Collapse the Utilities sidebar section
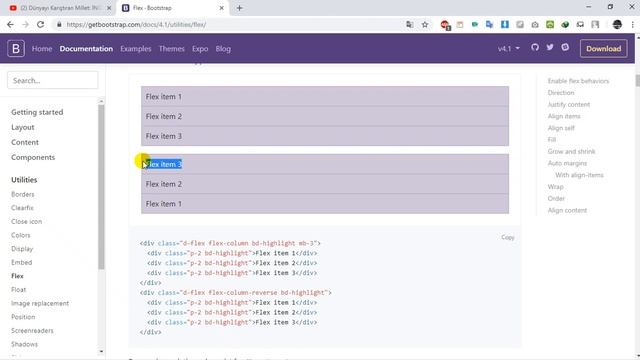 24,180
